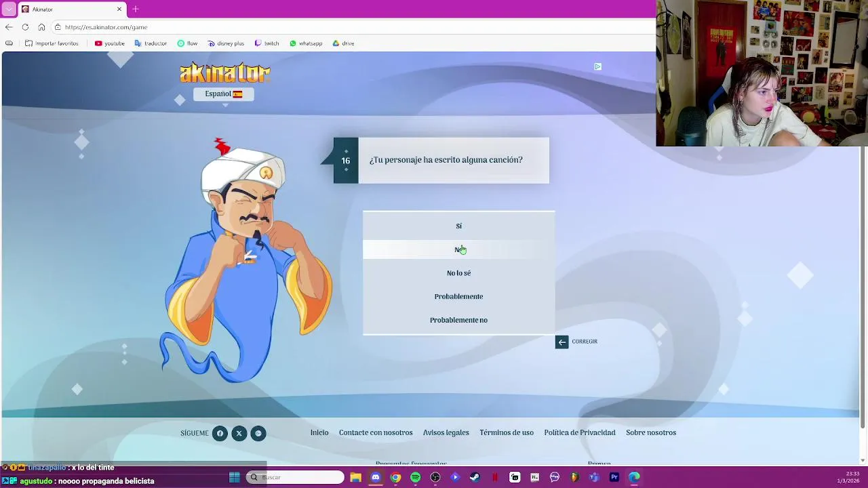Screen dimensions: 868x488
Task: Open Akinator's Facebook page icon
Action: click(220, 433)
